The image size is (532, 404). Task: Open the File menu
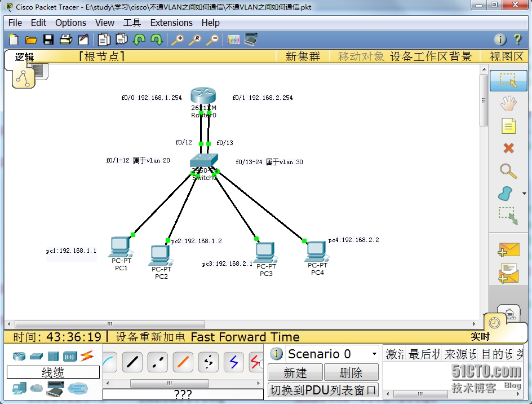tap(15, 23)
